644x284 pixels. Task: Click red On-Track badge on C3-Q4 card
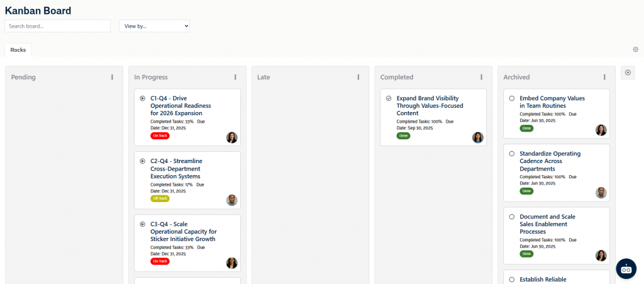(x=160, y=261)
